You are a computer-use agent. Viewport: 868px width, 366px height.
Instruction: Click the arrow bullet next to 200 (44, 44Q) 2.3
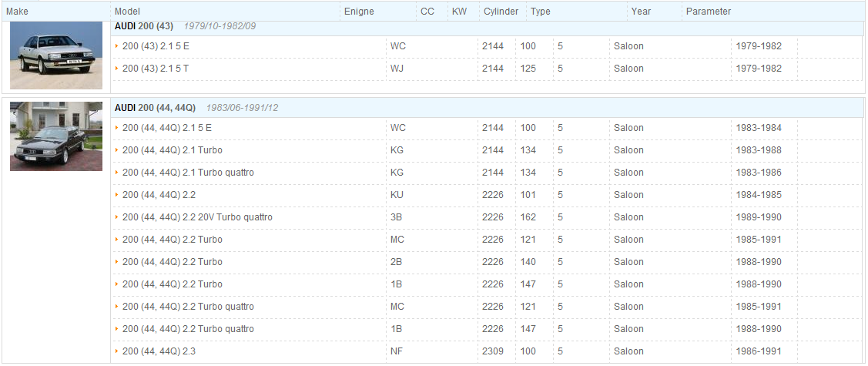coord(117,351)
